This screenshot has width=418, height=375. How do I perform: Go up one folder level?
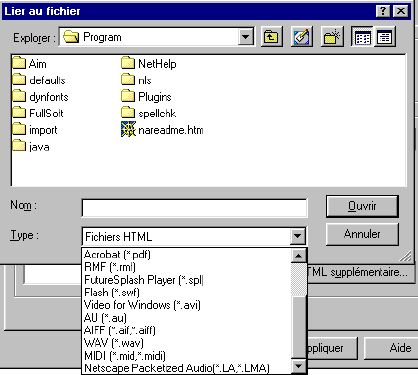click(272, 37)
